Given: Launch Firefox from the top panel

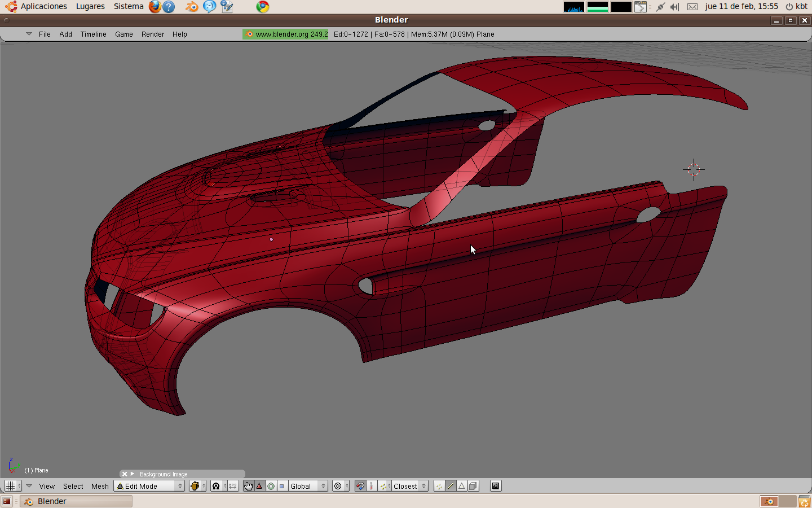Looking at the screenshot, I should 155,7.
